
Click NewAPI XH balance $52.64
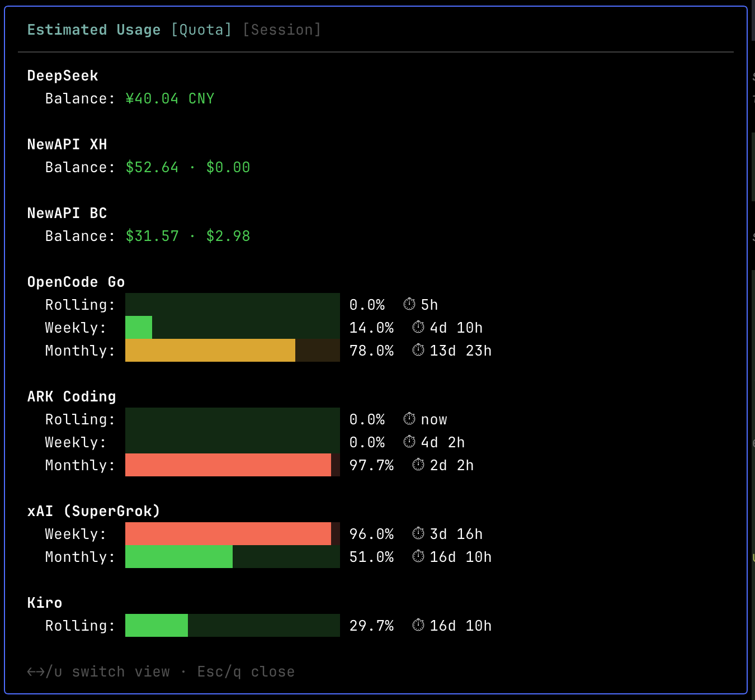point(152,167)
